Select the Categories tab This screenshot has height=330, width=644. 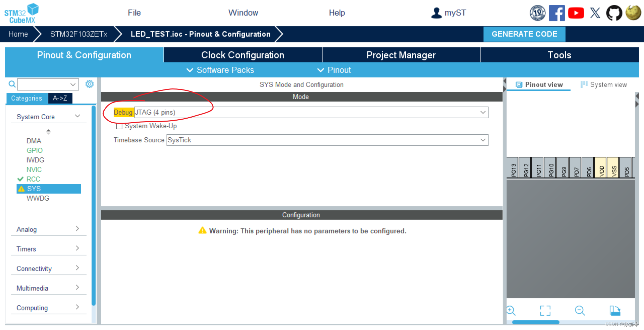(x=26, y=98)
